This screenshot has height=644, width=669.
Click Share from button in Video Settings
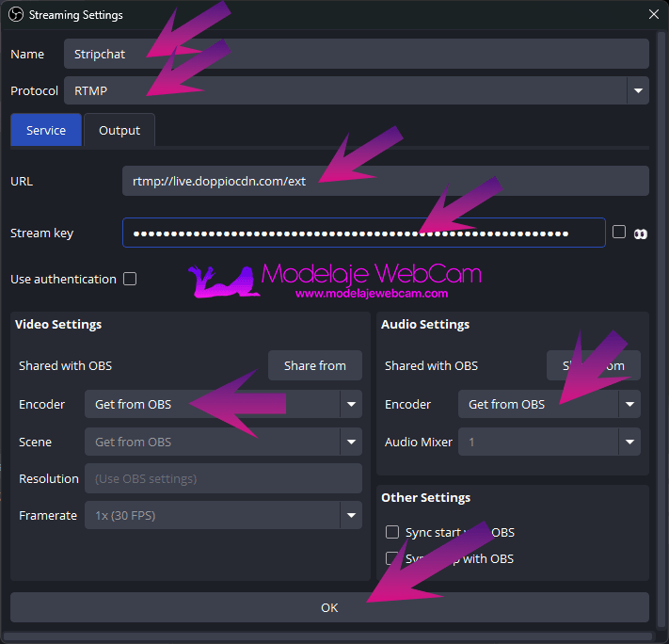coord(315,365)
